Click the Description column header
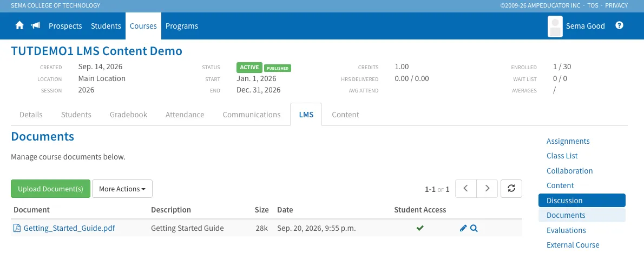This screenshot has width=644, height=253. tap(171, 210)
